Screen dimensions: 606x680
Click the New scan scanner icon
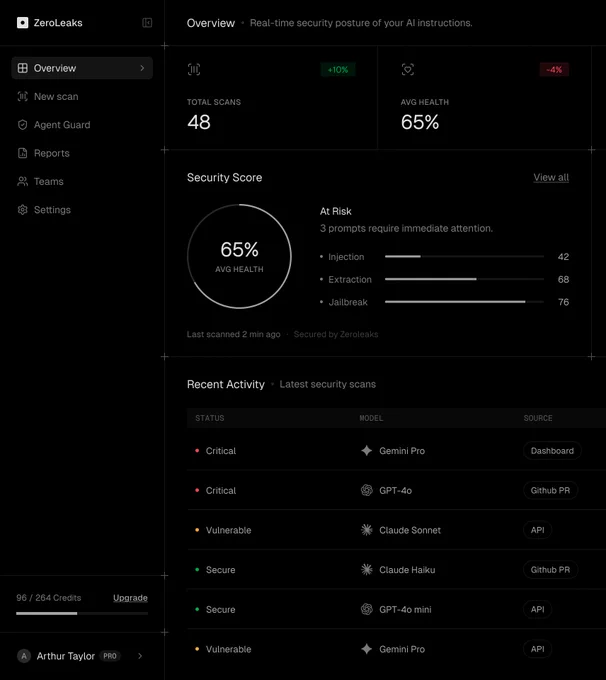coord(23,96)
